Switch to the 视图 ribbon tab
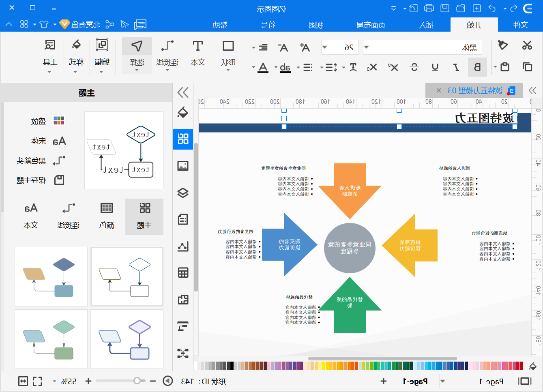Screen dimensions: 543x392 pos(315,25)
